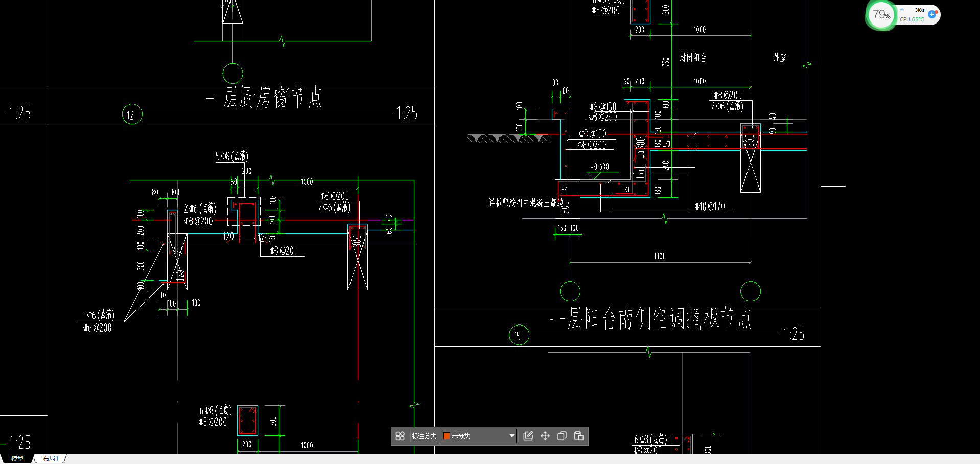Screen dimensions: 980x464
Task: Open the 未分类 category dropdown
Action: click(x=478, y=436)
